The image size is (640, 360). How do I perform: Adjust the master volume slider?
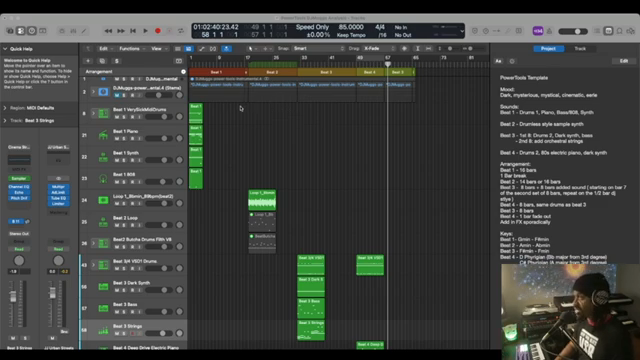(573, 31)
